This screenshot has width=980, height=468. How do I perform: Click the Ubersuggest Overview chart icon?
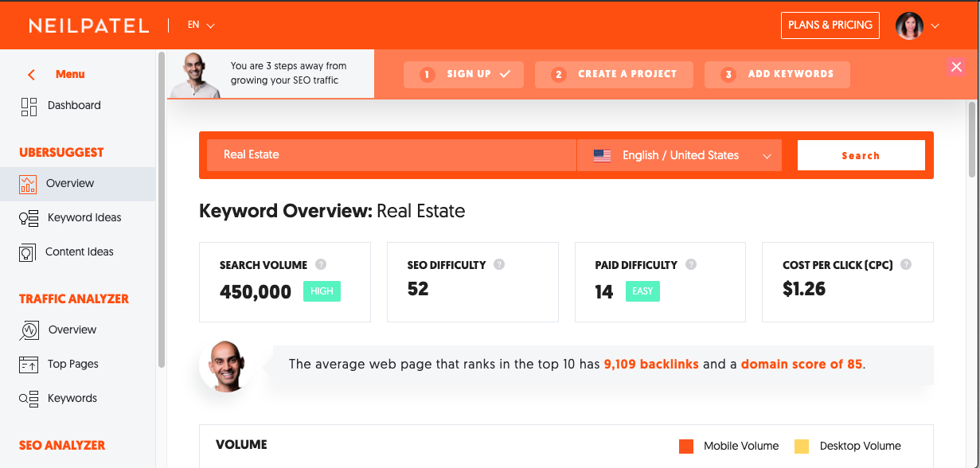(x=29, y=184)
